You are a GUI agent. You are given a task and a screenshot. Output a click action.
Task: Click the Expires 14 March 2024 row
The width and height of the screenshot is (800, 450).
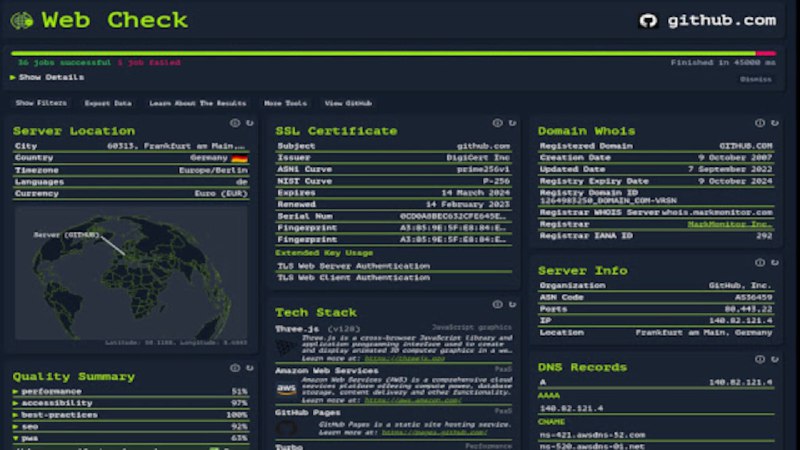tap(393, 193)
